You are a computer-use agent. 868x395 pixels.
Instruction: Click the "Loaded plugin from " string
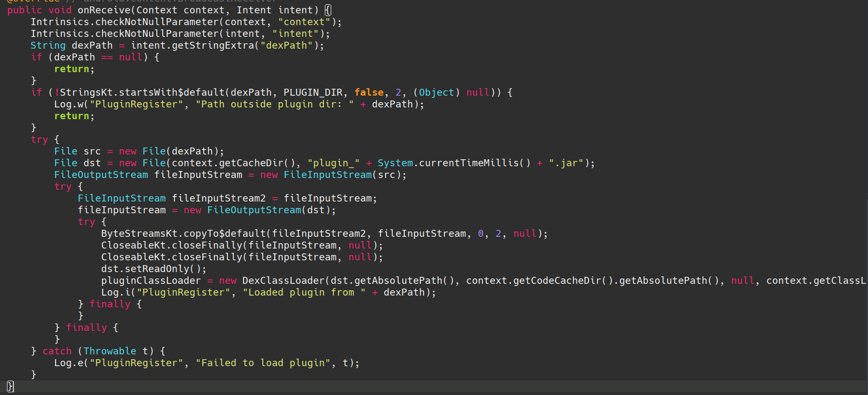(x=304, y=292)
